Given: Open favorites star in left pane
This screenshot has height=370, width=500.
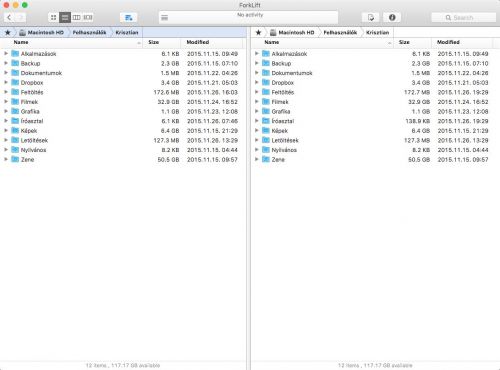Looking at the screenshot, I should 8,32.
